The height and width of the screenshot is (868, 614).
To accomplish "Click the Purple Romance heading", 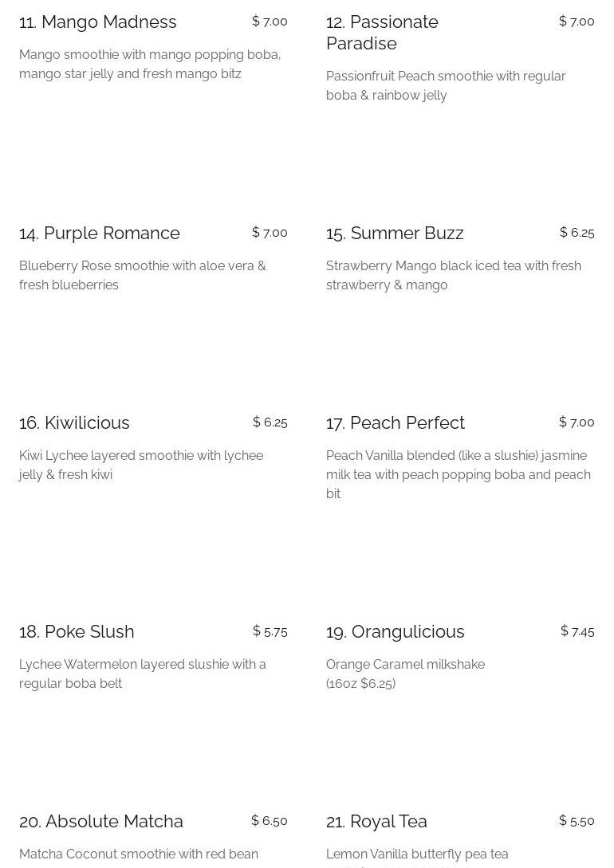I will click(x=100, y=234).
